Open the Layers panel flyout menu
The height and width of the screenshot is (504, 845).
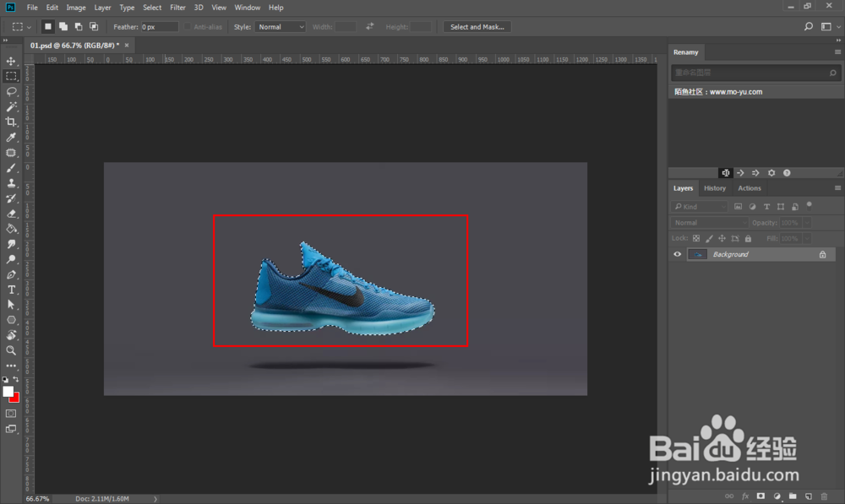click(837, 188)
